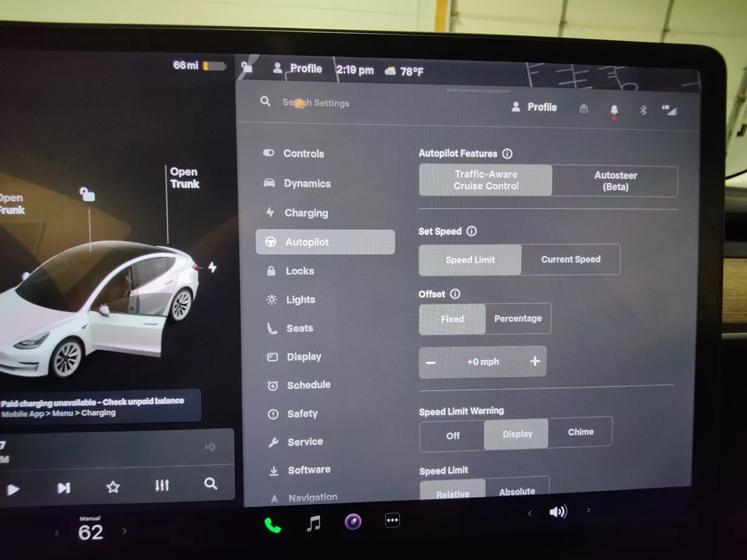747x560 pixels.
Task: Click the favorite star icon
Action: 113,487
